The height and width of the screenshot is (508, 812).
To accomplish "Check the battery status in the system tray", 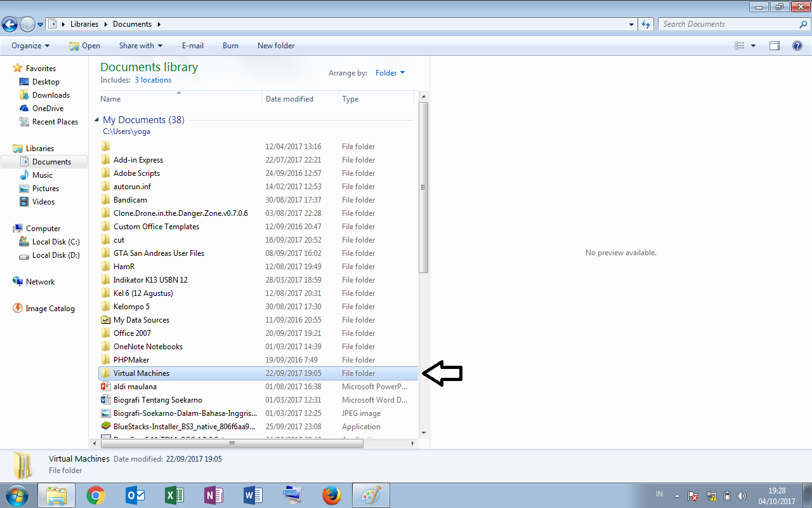I will (x=729, y=495).
